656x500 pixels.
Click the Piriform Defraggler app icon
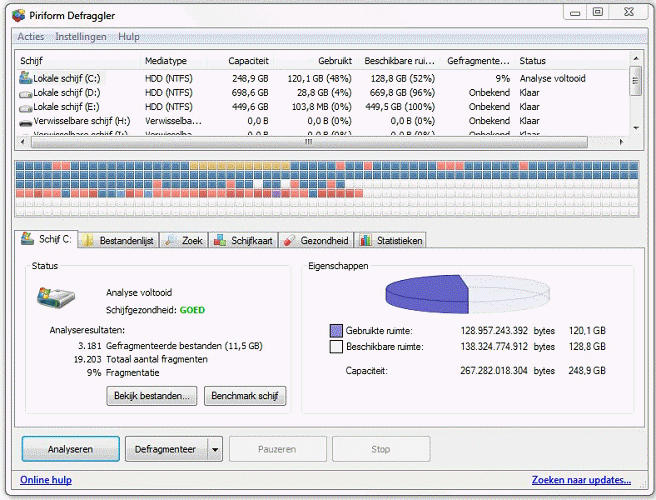click(19, 15)
